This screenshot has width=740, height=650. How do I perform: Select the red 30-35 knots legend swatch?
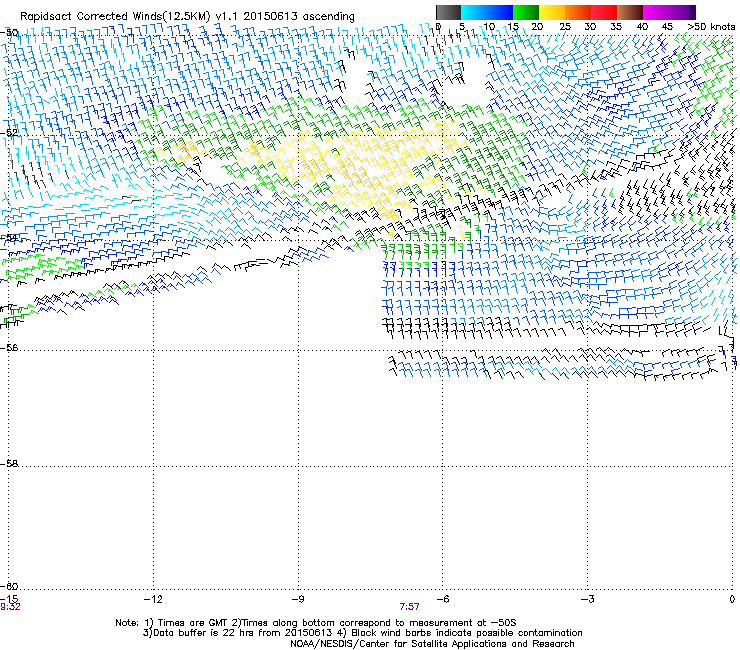coord(604,12)
